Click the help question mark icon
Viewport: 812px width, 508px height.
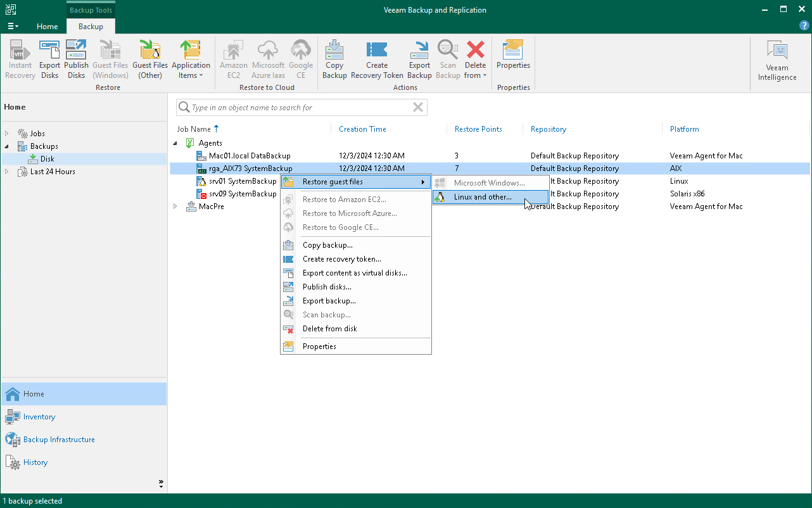point(804,26)
